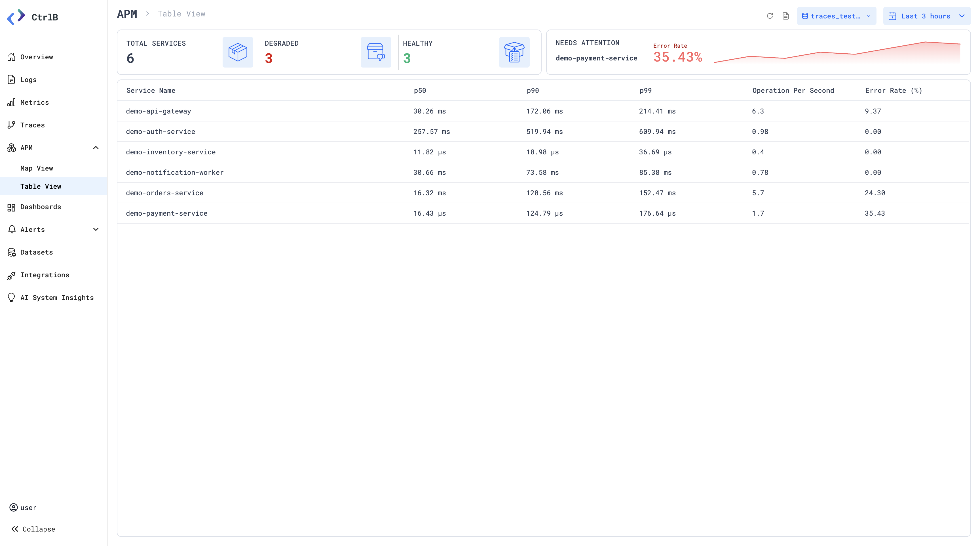The image size is (980, 546).
Task: Click the 35.43% error rate value
Action: point(677,57)
